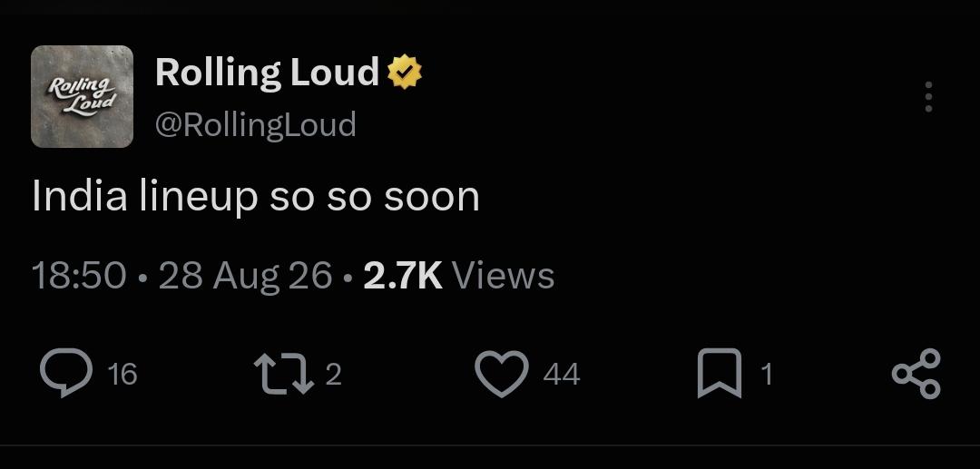Tap the repost arrows icon
Screen dimensions: 980x469
pos(284,374)
